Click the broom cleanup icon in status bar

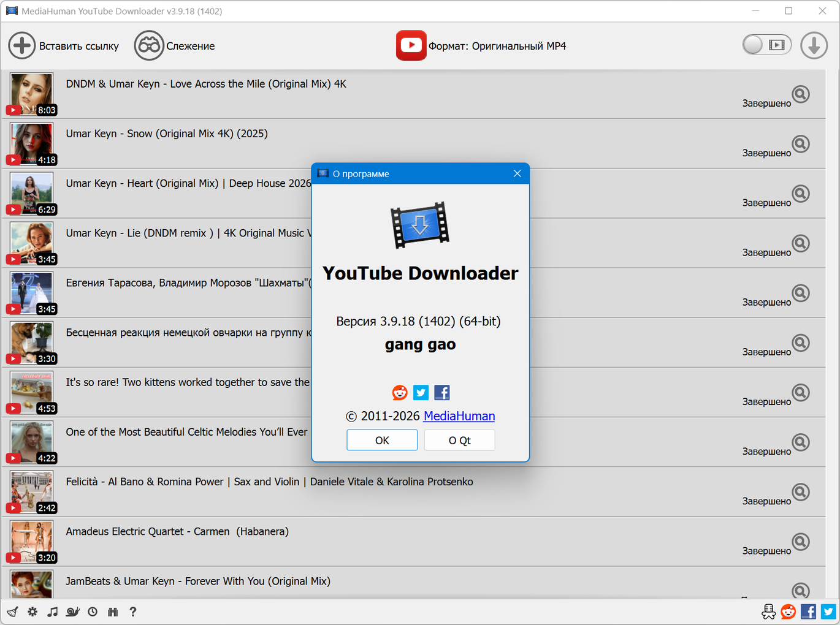pos(12,612)
